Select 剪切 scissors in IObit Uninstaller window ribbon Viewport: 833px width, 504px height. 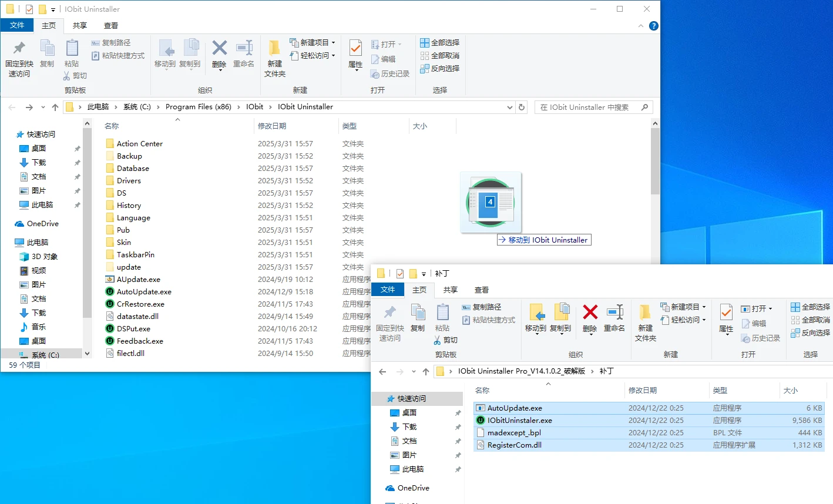[75, 76]
